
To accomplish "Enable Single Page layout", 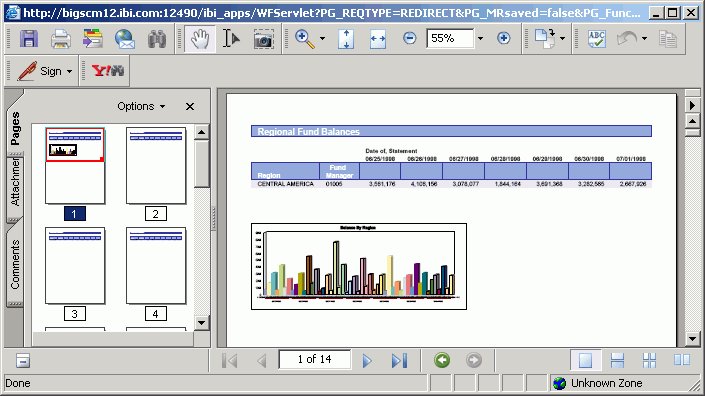I will [585, 360].
